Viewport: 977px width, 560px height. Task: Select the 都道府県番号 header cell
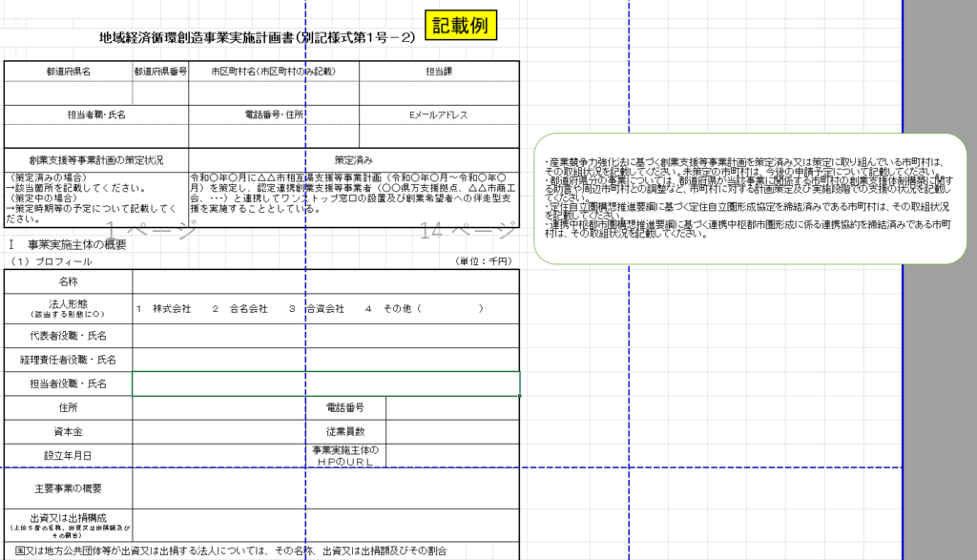click(x=160, y=72)
